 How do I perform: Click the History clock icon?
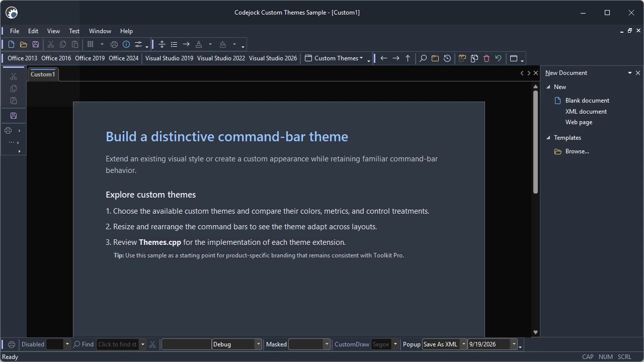coord(447,58)
